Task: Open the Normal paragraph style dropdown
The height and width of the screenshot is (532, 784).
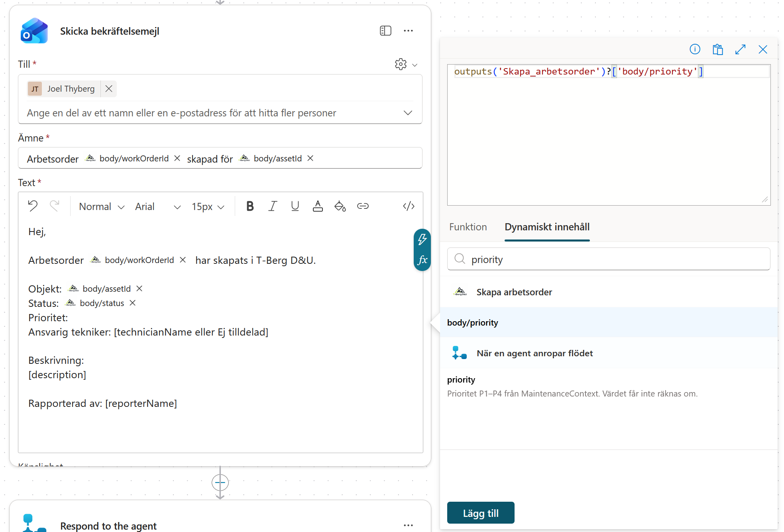Action: pyautogui.click(x=102, y=206)
